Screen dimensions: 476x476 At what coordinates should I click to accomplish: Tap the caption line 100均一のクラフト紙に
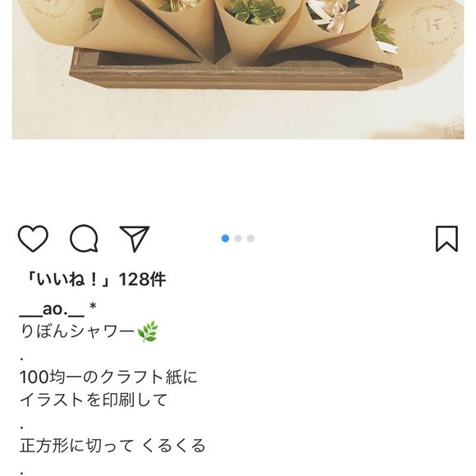point(108,377)
